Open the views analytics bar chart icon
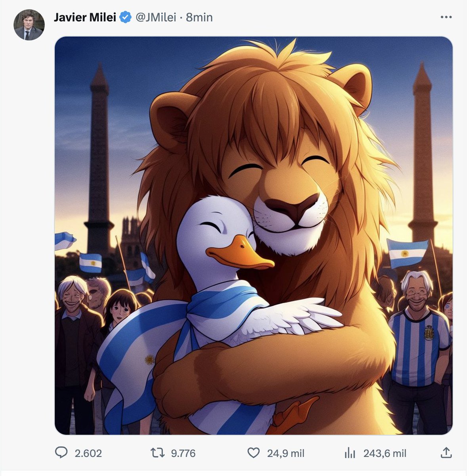This screenshot has width=474, height=476. click(350, 453)
